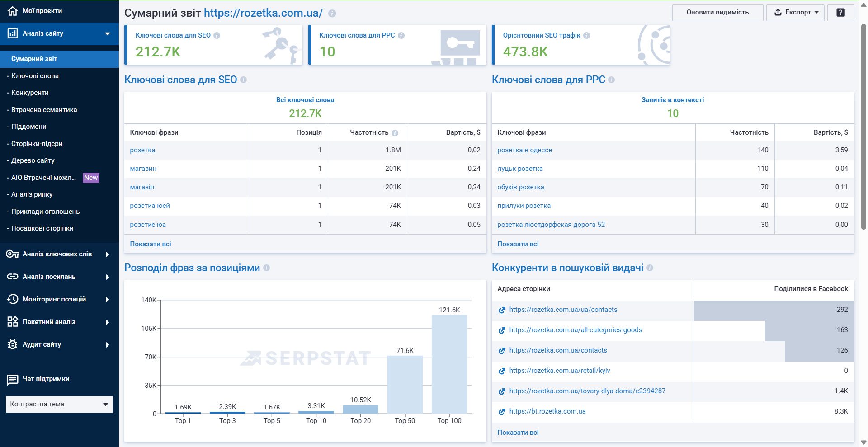Click info icon next to Orientovnyi SEO traffic
This screenshot has height=447, width=868.
(586, 35)
